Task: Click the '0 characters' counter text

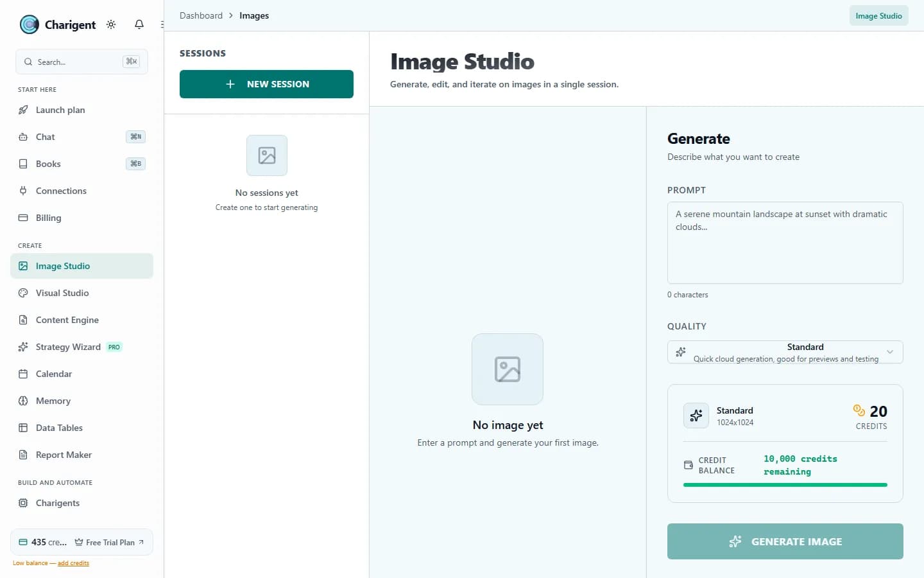Action: (x=688, y=295)
